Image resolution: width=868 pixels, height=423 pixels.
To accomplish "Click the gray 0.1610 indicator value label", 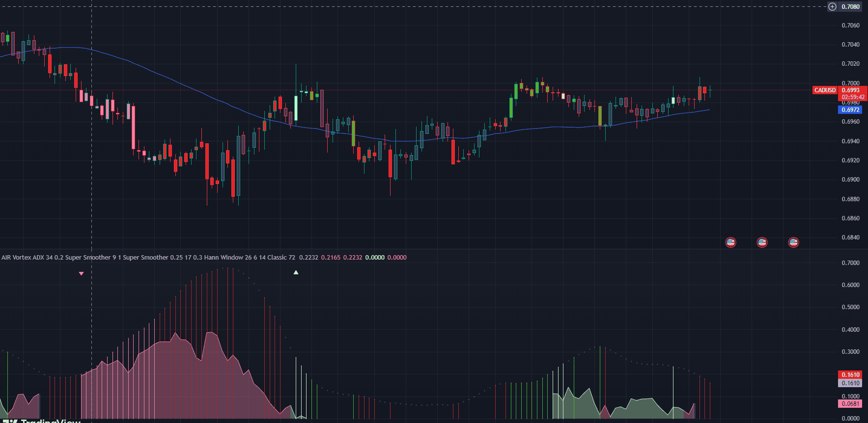I will (850, 383).
